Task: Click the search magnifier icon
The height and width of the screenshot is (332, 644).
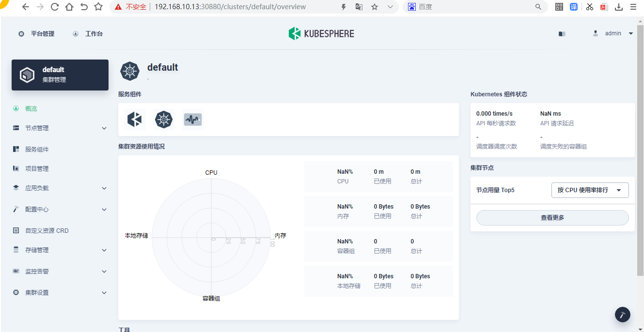Action: pyautogui.click(x=538, y=7)
